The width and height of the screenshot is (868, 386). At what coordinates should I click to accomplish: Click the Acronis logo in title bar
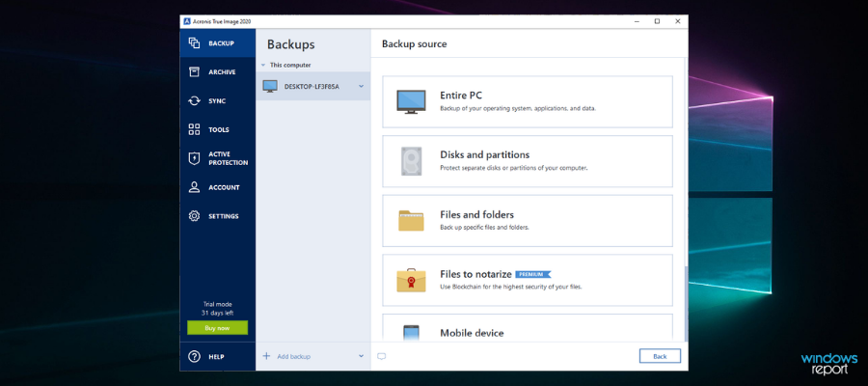[187, 21]
